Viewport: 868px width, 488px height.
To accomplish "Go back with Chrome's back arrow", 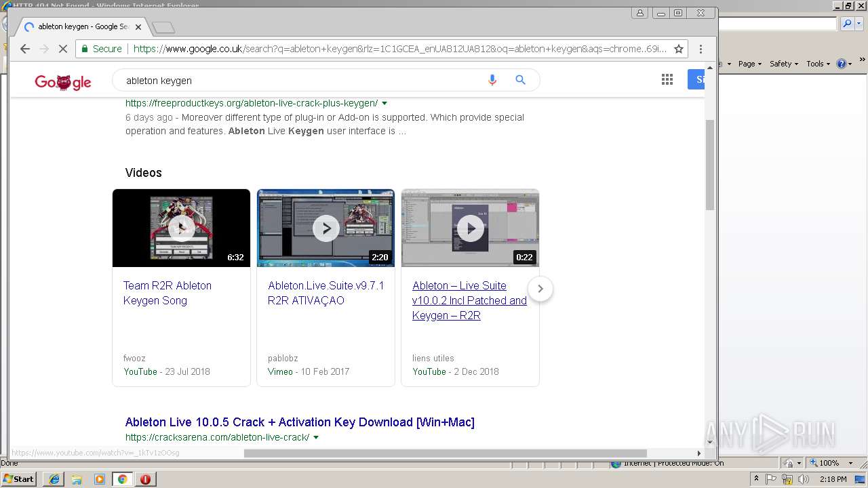I will (25, 49).
